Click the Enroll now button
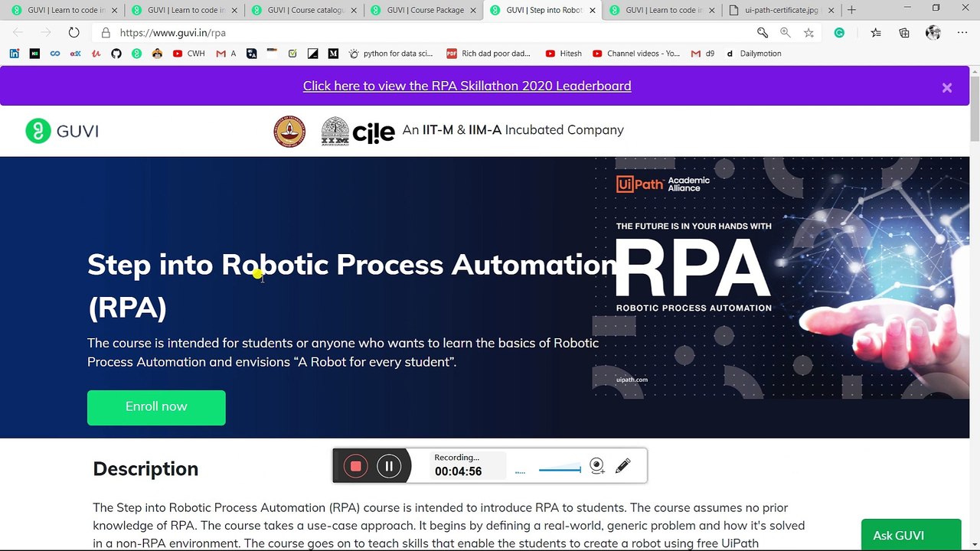 click(156, 407)
